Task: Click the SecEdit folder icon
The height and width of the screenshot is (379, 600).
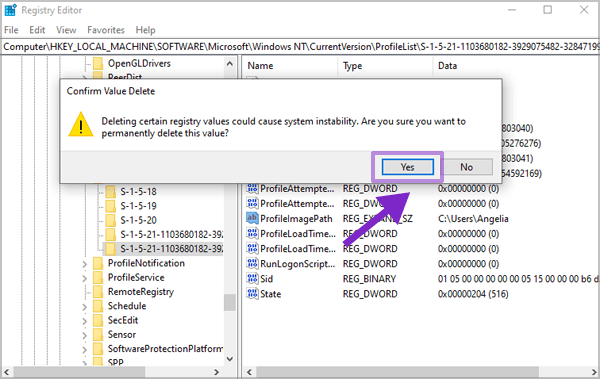Action: pos(98,320)
